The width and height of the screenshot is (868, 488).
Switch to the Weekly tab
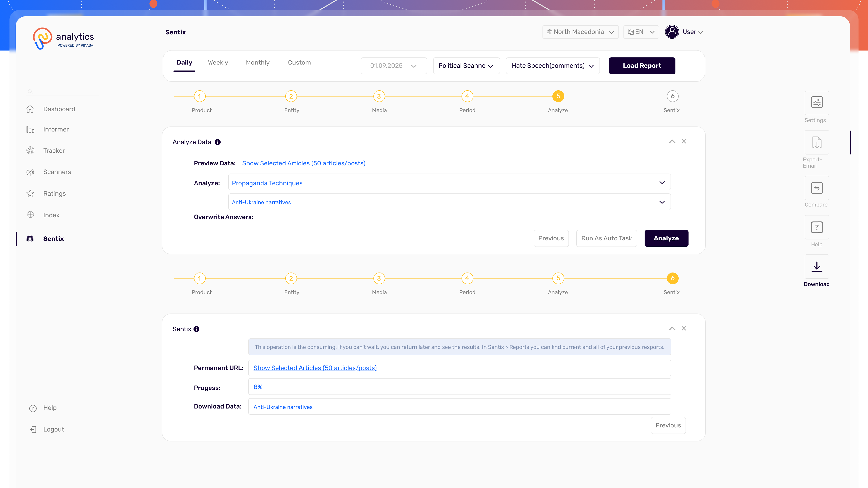(x=218, y=63)
